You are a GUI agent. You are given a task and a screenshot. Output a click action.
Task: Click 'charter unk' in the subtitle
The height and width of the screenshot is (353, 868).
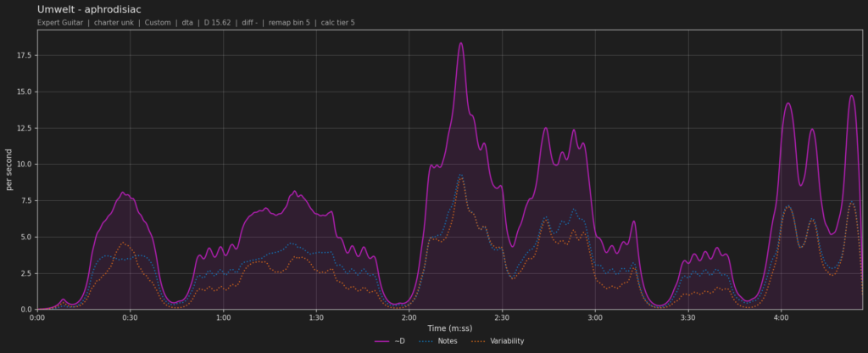[x=113, y=23]
